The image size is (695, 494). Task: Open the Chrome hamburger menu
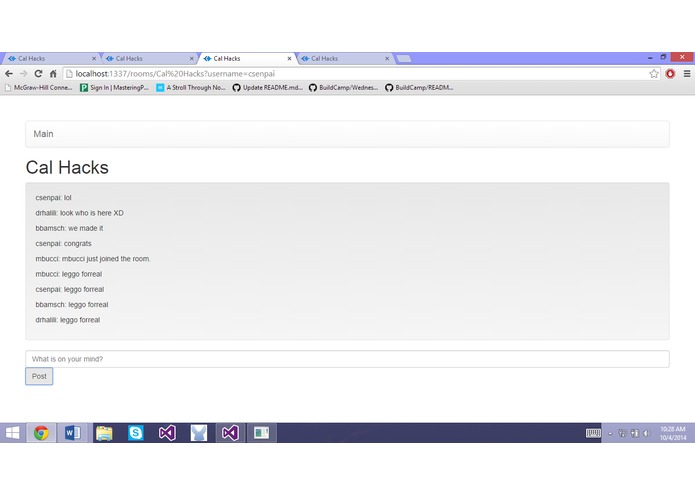687,74
